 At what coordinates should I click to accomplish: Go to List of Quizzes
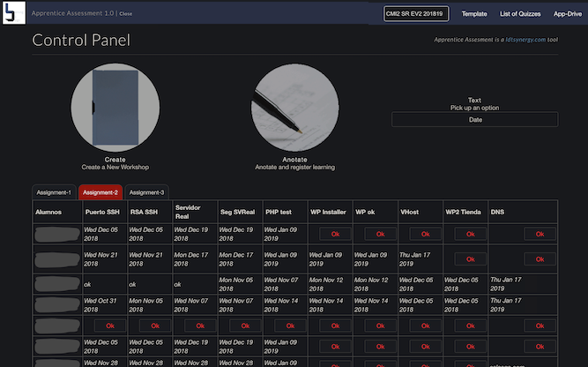518,13
